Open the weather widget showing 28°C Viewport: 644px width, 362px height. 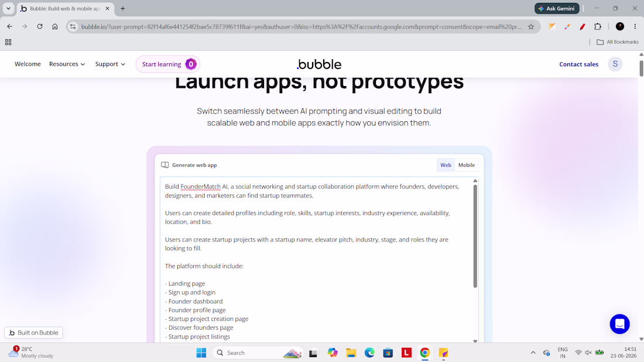(x=31, y=352)
